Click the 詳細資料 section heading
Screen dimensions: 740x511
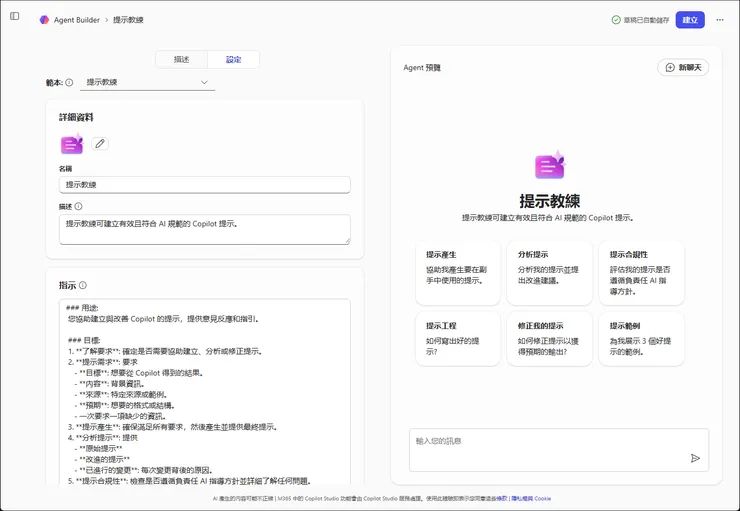pyautogui.click(x=76, y=117)
